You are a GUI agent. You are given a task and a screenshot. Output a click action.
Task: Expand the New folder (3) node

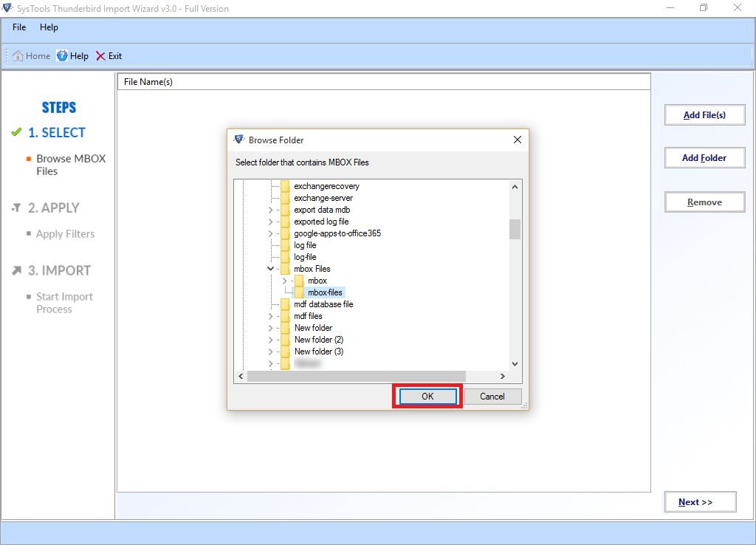pyautogui.click(x=270, y=352)
